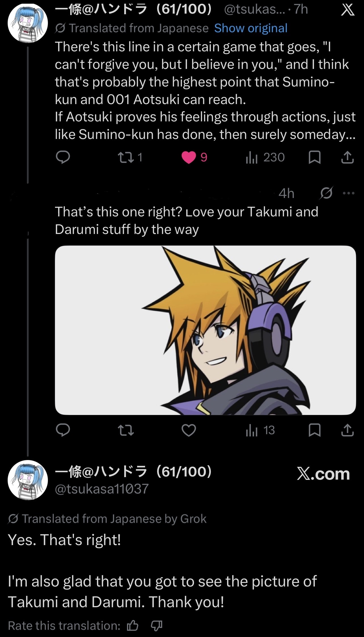Bookmark the first tweet
Image resolution: width=364 pixels, height=637 pixels.
(314, 157)
